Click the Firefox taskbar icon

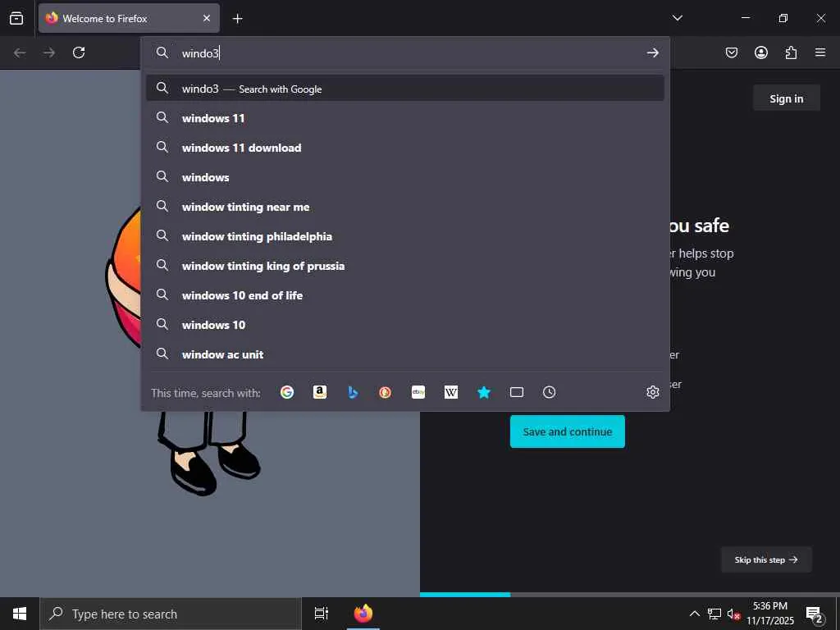tap(363, 614)
